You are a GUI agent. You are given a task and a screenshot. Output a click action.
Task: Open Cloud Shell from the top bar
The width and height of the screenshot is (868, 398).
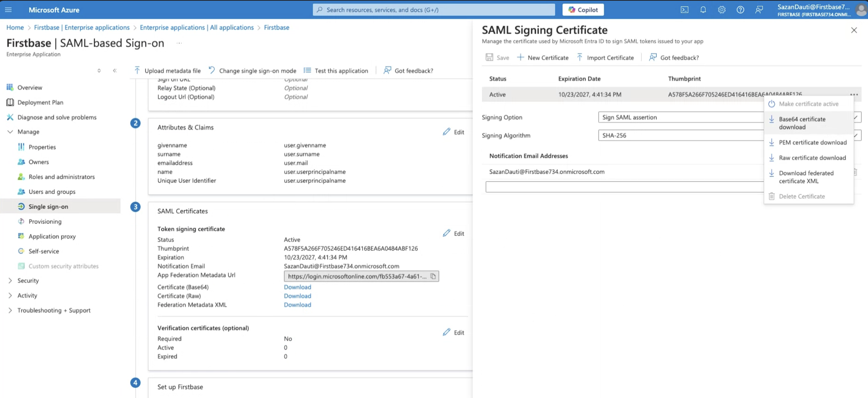coord(684,10)
